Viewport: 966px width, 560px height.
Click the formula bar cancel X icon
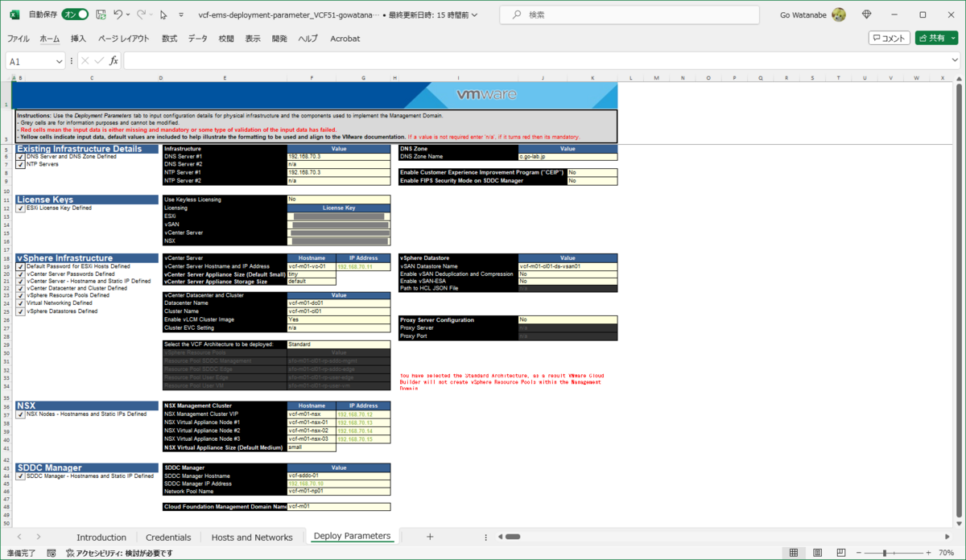point(85,61)
